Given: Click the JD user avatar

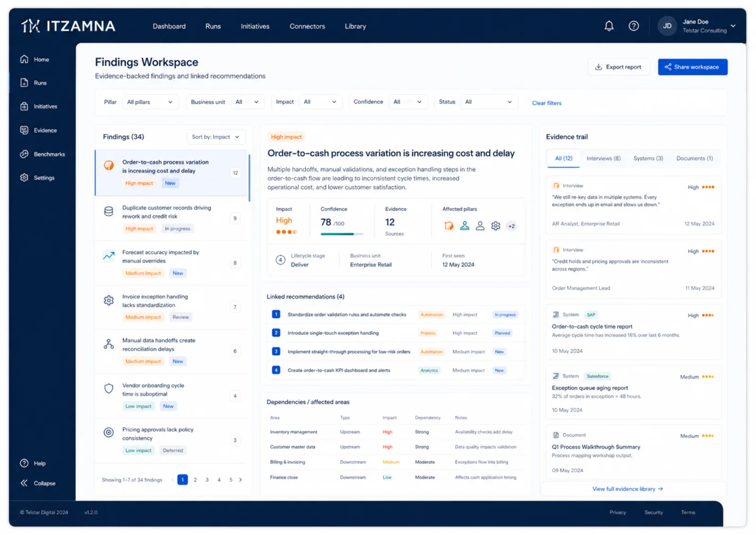Looking at the screenshot, I should click(x=667, y=26).
